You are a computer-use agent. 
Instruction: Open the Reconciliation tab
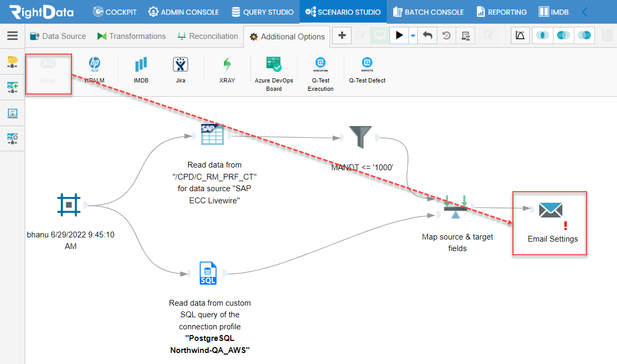point(208,36)
